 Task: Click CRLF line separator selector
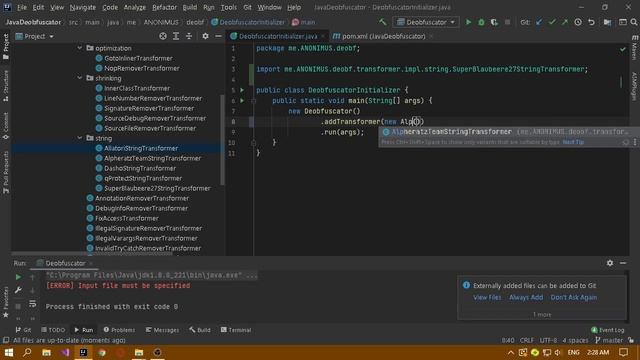[527, 340]
